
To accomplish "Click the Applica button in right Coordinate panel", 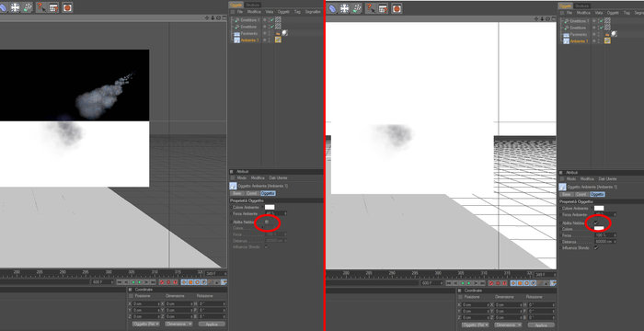I will pos(541,325).
